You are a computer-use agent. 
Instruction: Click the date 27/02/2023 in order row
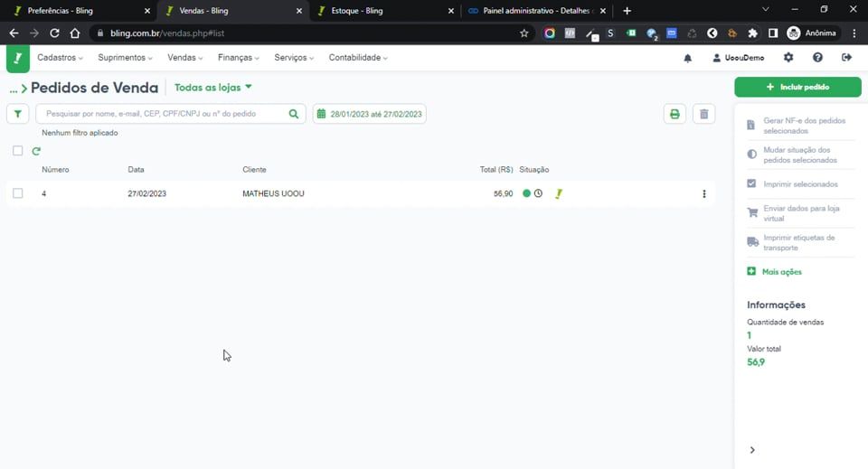[x=146, y=193]
